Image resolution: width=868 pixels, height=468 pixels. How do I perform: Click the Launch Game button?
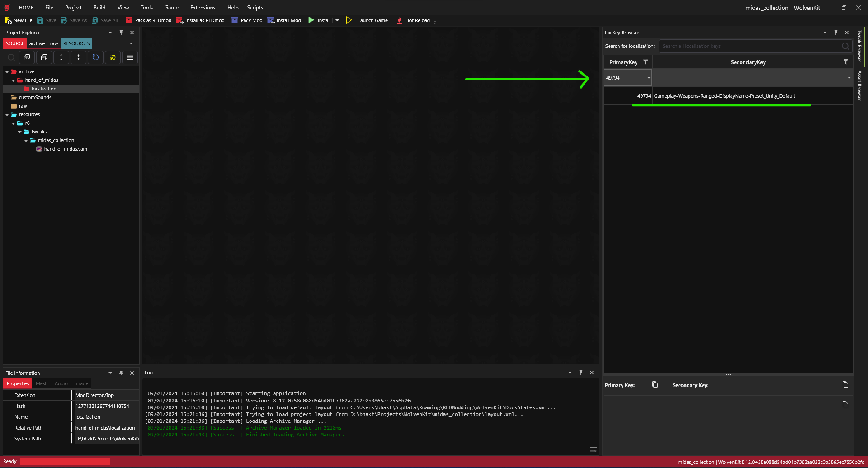[367, 20]
